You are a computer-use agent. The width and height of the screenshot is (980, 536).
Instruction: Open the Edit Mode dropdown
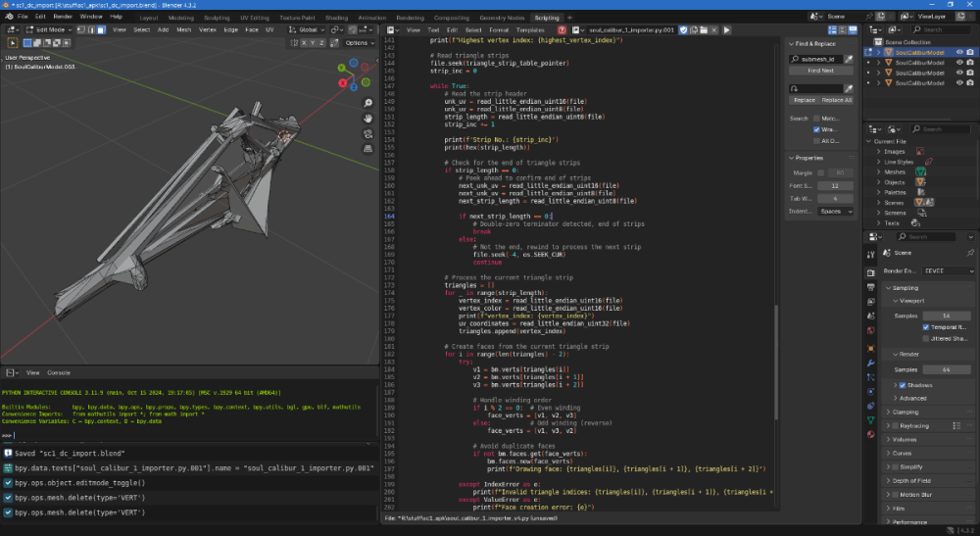(x=49, y=30)
